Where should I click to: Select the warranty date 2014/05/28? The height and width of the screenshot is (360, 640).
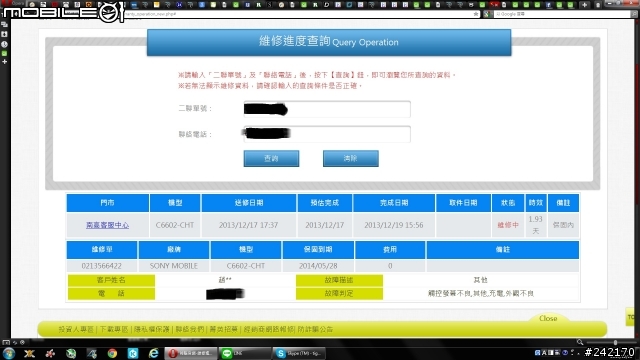[318, 266]
